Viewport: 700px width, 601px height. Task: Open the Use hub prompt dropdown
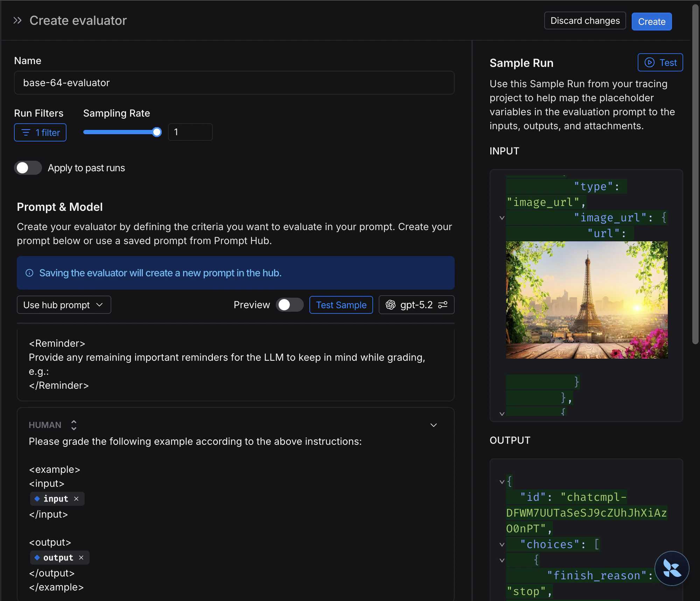coord(63,305)
